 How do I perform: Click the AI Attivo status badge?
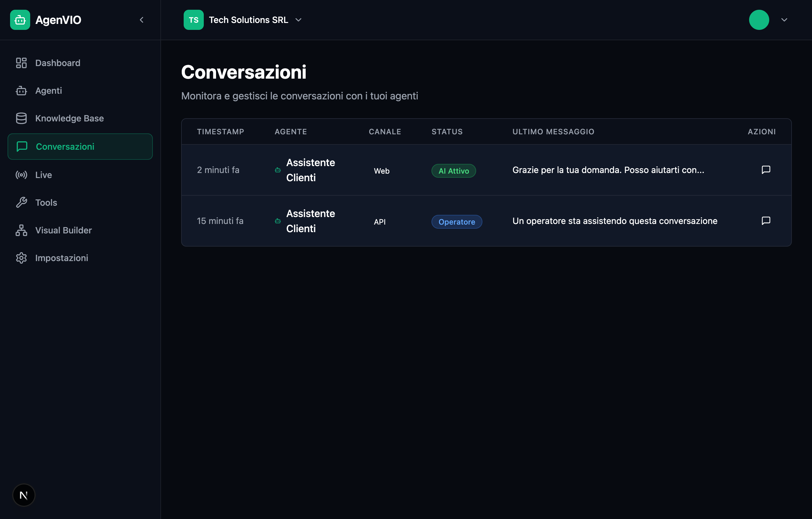(453, 171)
